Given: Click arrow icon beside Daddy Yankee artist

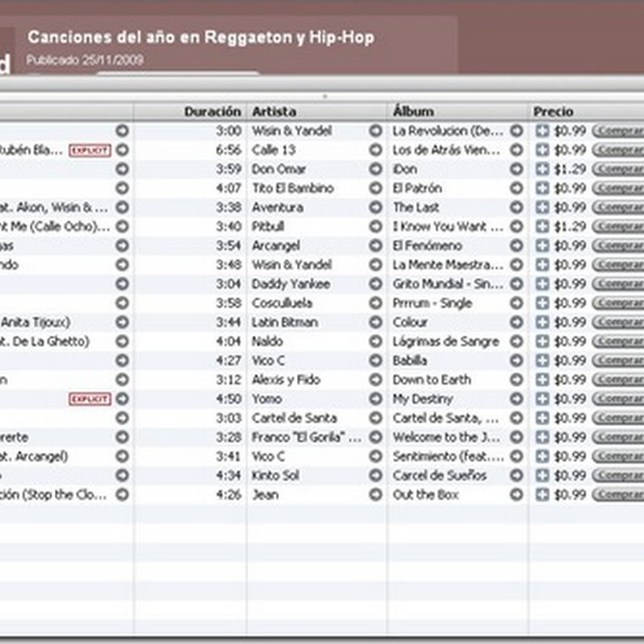Looking at the screenshot, I should point(375,284).
